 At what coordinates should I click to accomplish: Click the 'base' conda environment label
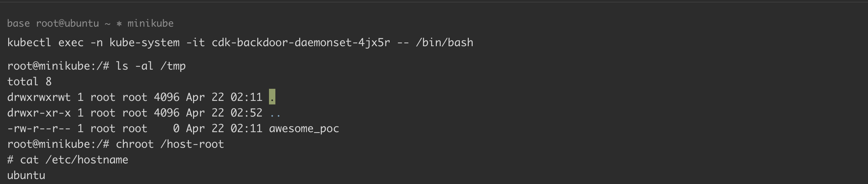[18, 24]
